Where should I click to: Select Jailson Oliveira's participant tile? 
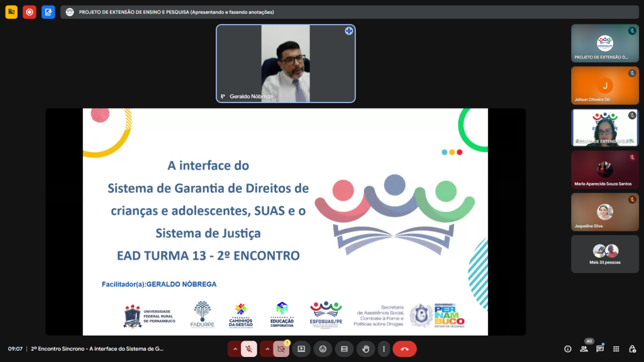point(604,85)
